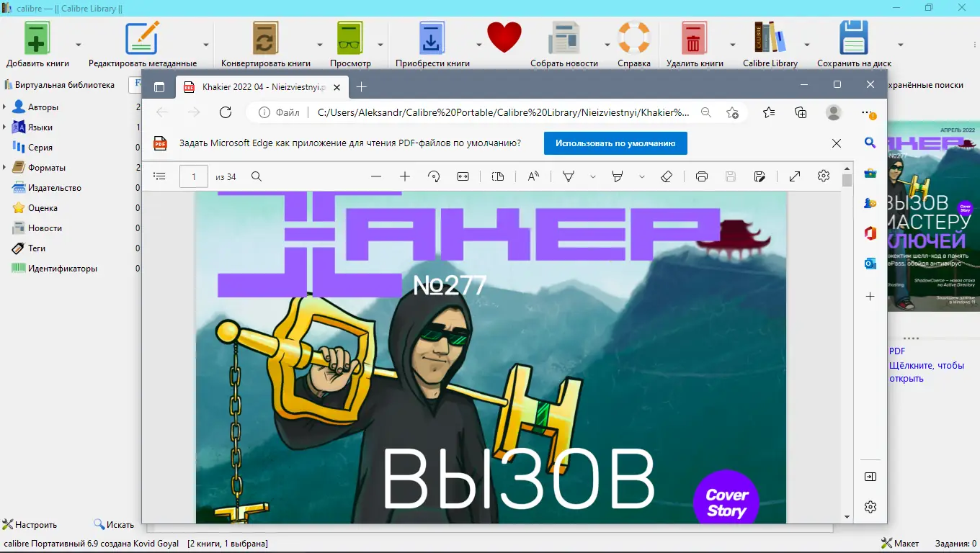
Task: Click the Виртуальная библиотека button
Action: pos(60,85)
